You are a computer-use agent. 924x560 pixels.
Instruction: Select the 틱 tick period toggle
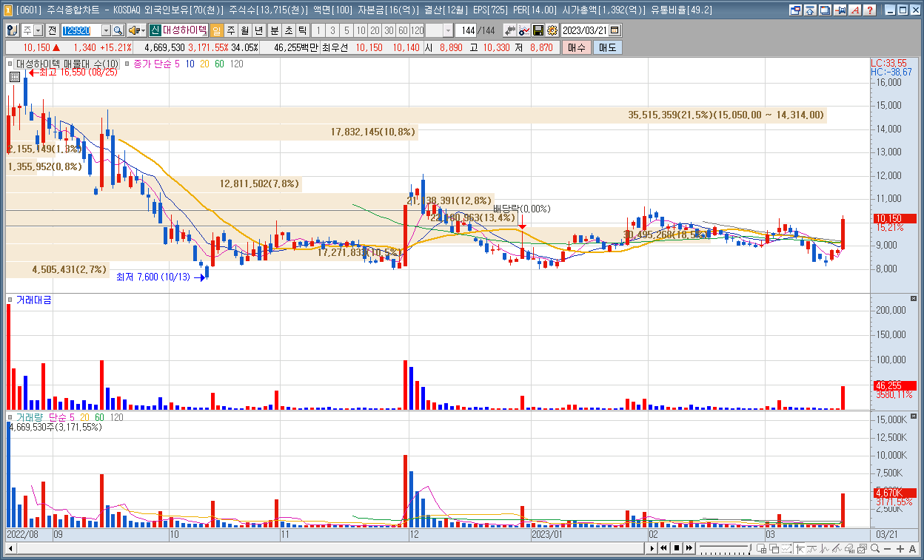coord(302,30)
